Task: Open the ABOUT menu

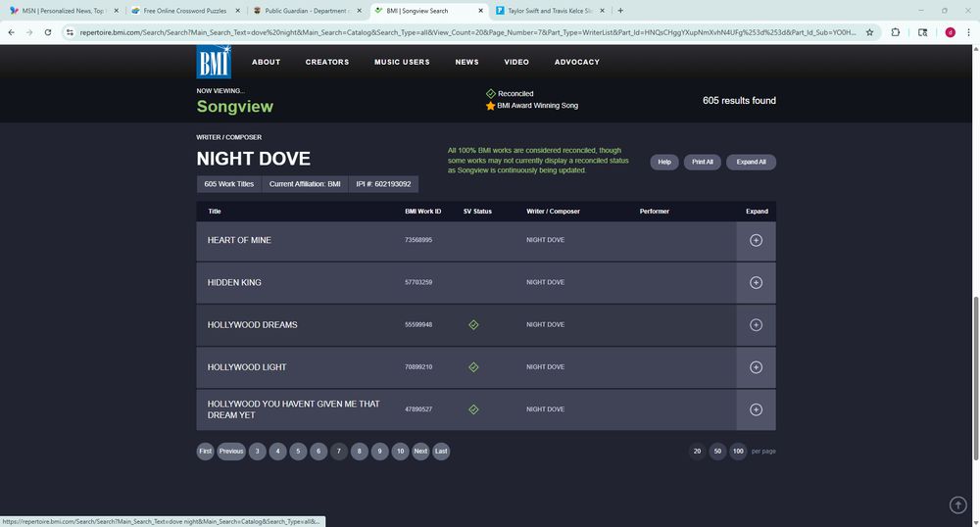Action: pyautogui.click(x=266, y=62)
